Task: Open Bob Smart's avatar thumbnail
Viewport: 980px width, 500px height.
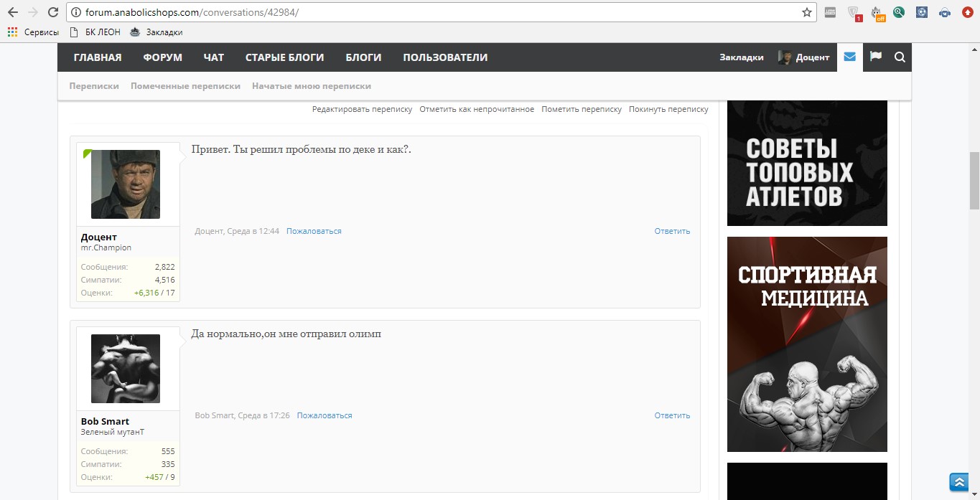Action: point(126,369)
